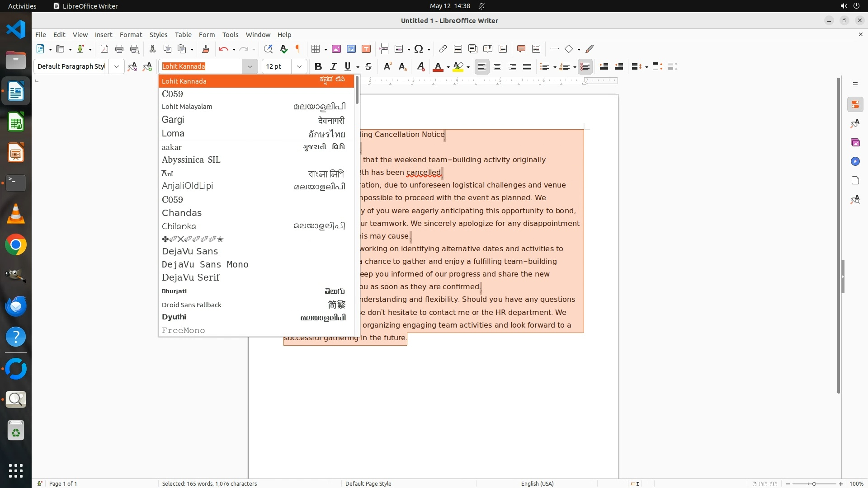Click Justified alignment icon

coord(527,66)
